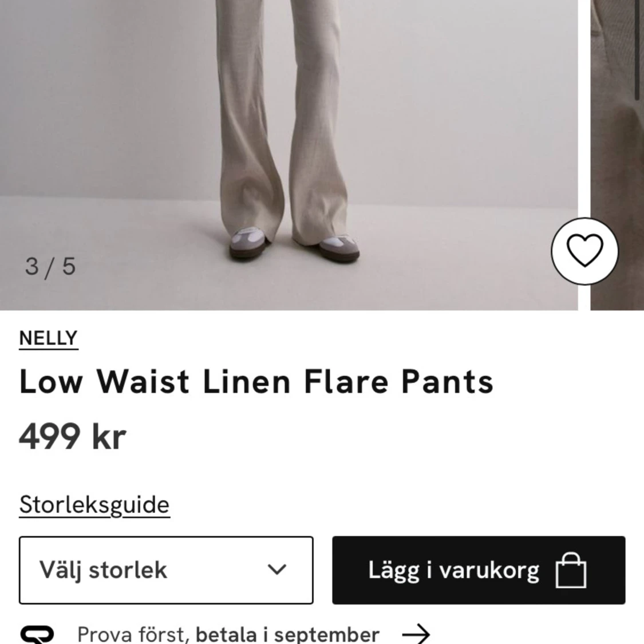Screen dimensions: 644x644
Task: Tap the 3 / 5 image counter
Action: pos(50,267)
